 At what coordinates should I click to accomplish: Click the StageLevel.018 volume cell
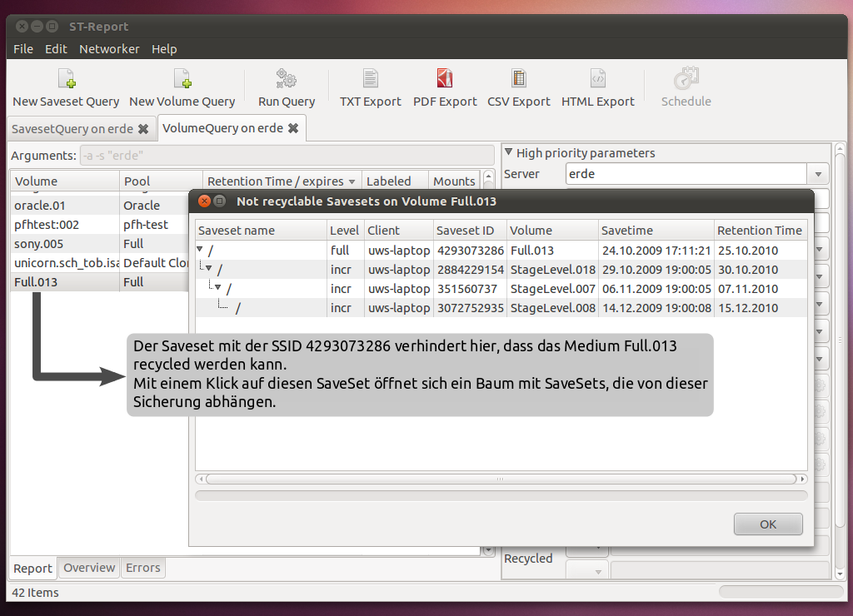tap(553, 270)
